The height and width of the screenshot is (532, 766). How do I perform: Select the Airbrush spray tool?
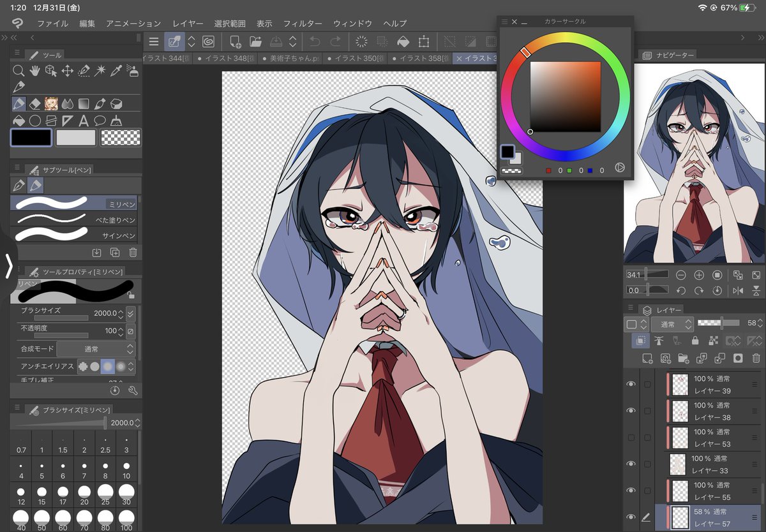pyautogui.click(x=133, y=71)
